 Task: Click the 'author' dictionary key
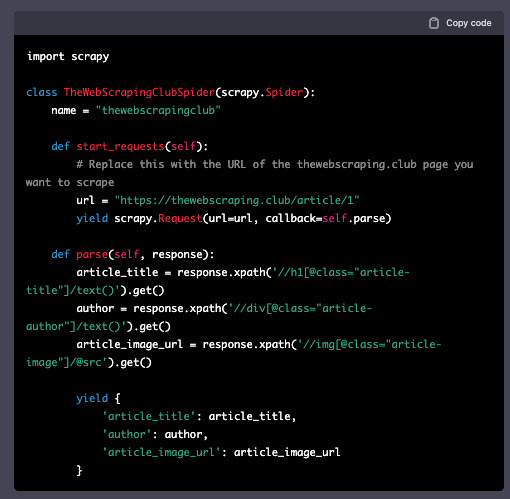127,434
